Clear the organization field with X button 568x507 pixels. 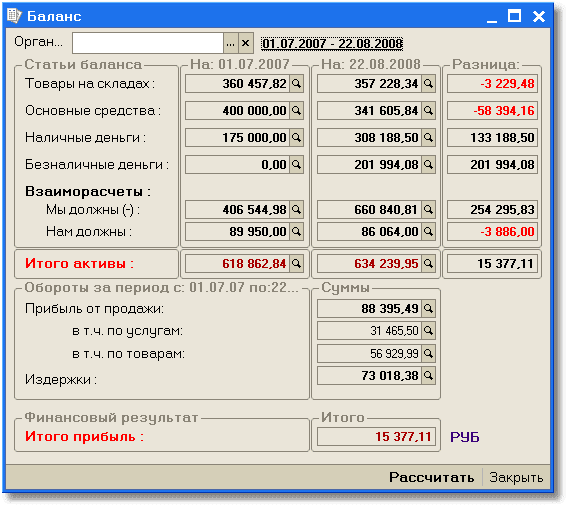click(246, 43)
